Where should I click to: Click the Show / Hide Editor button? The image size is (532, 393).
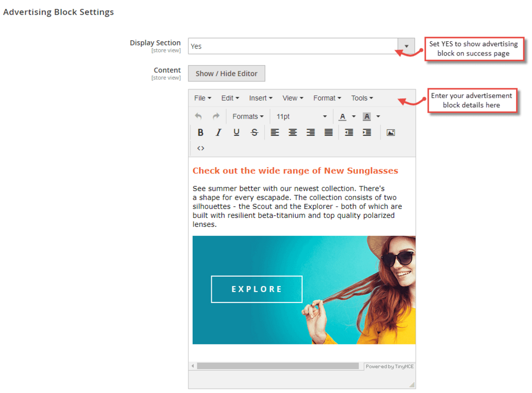tap(227, 74)
